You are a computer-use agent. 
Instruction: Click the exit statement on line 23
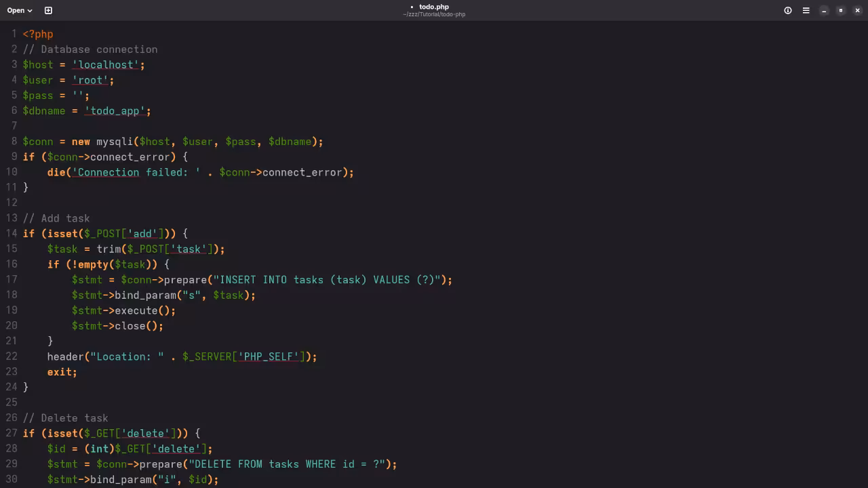(x=62, y=372)
